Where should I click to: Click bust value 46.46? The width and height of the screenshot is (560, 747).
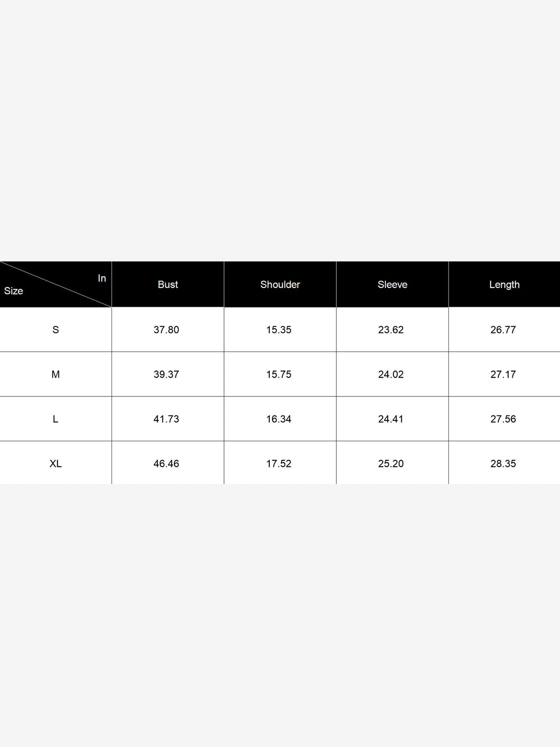click(167, 464)
